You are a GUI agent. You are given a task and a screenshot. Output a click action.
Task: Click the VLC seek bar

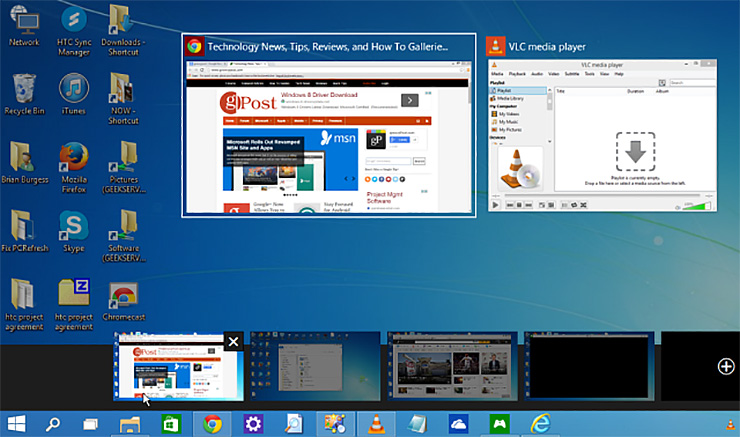click(x=602, y=195)
